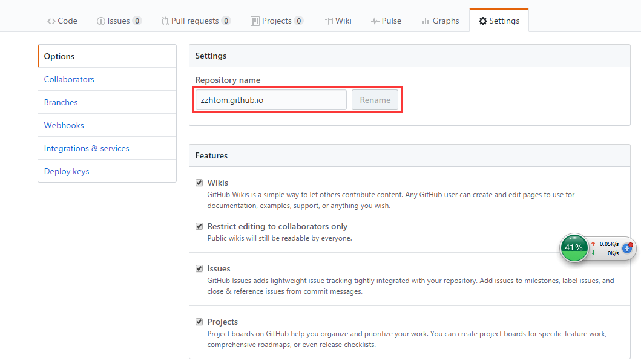Open the Wiki tab

[x=337, y=21]
